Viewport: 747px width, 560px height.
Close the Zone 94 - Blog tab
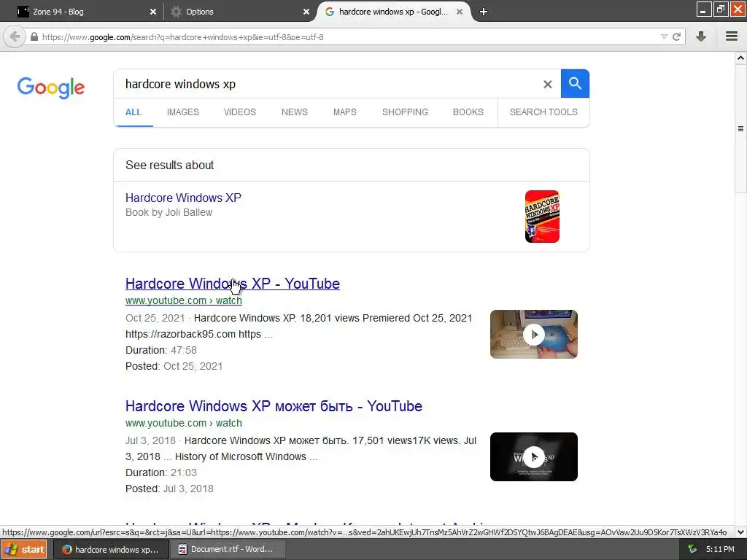[153, 12]
